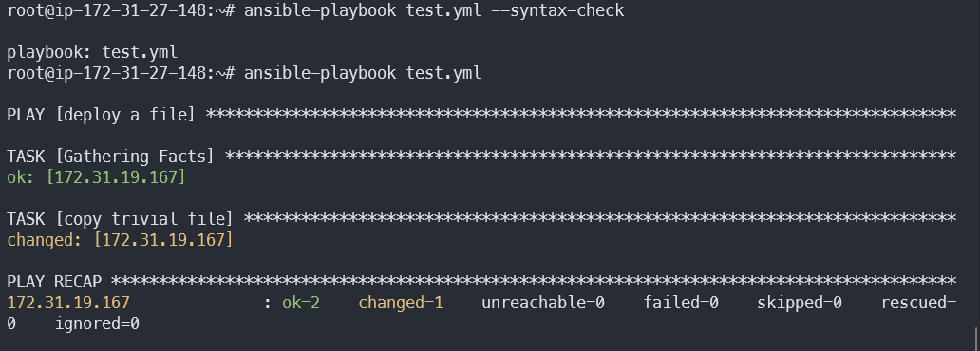
Task: Click the 'playbook: test.yml' output line
Action: click(92, 52)
